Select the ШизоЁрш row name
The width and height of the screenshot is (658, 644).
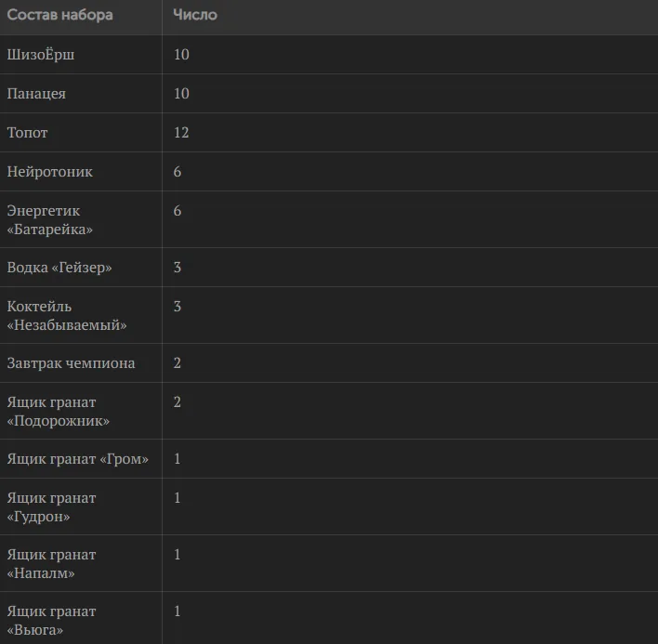pos(41,55)
